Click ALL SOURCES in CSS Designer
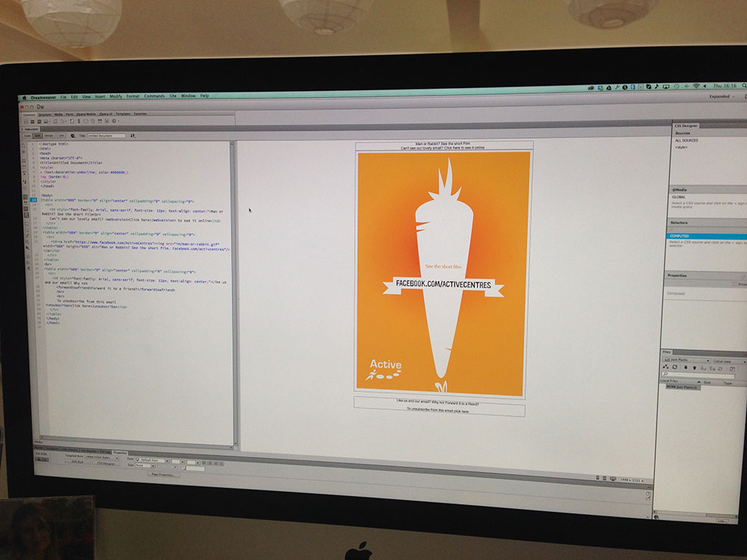The width and height of the screenshot is (747, 560). pyautogui.click(x=686, y=140)
